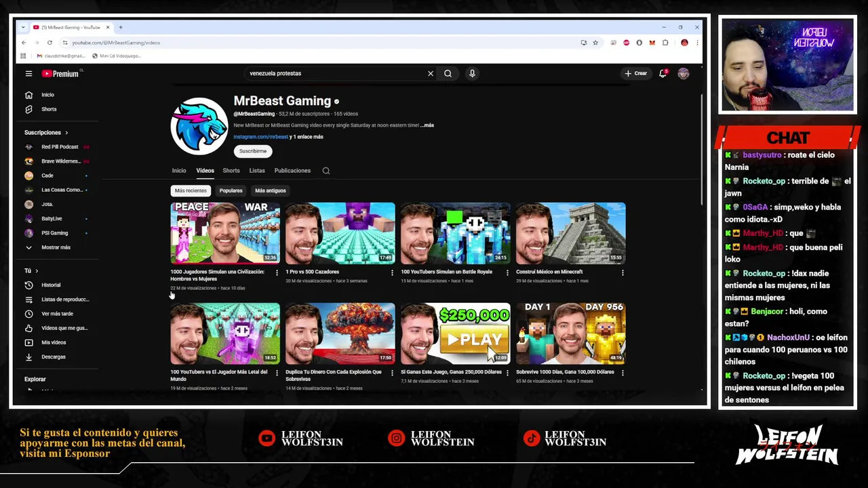
Task: Bookmark this page with star icon
Action: (595, 43)
